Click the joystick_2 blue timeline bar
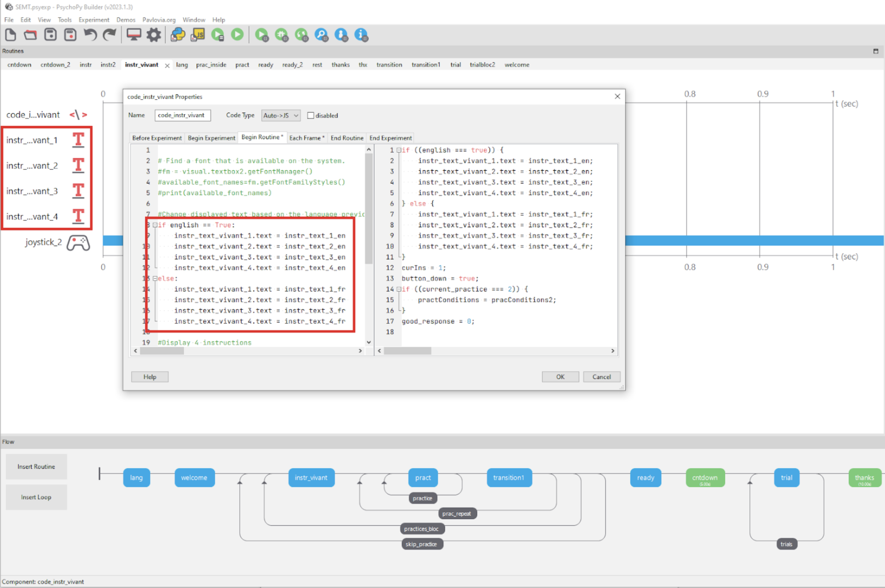The image size is (885, 588). pos(754,240)
